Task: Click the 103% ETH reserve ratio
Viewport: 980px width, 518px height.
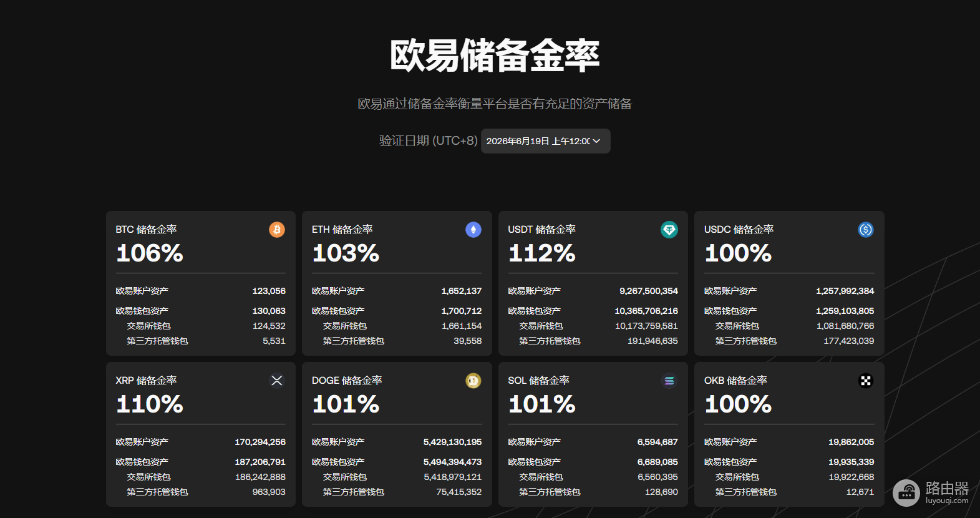Action: point(346,253)
